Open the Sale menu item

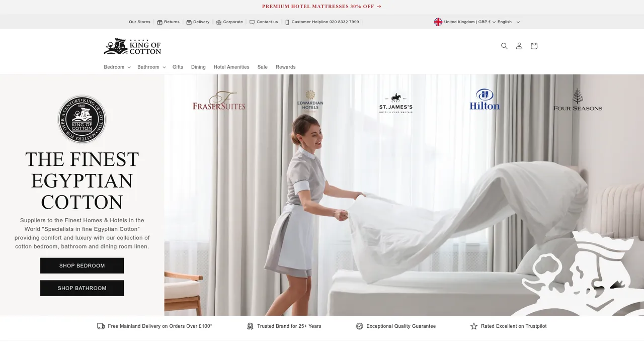263,67
